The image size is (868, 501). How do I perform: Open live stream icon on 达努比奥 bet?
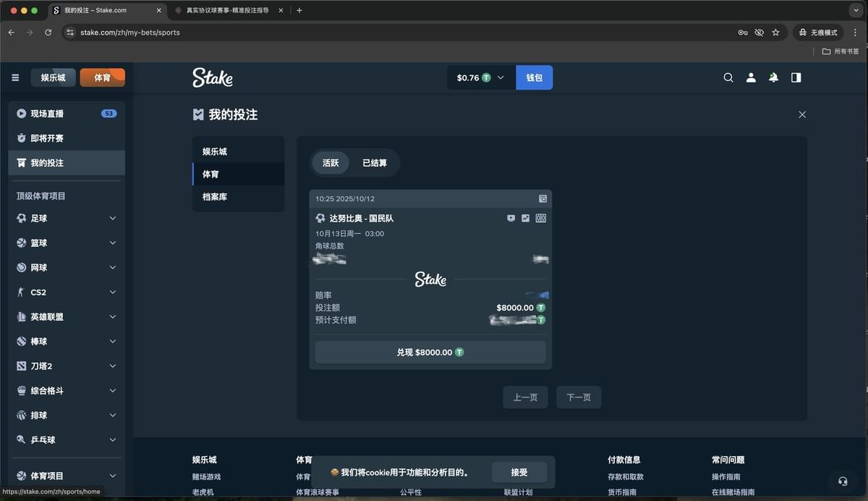(511, 218)
